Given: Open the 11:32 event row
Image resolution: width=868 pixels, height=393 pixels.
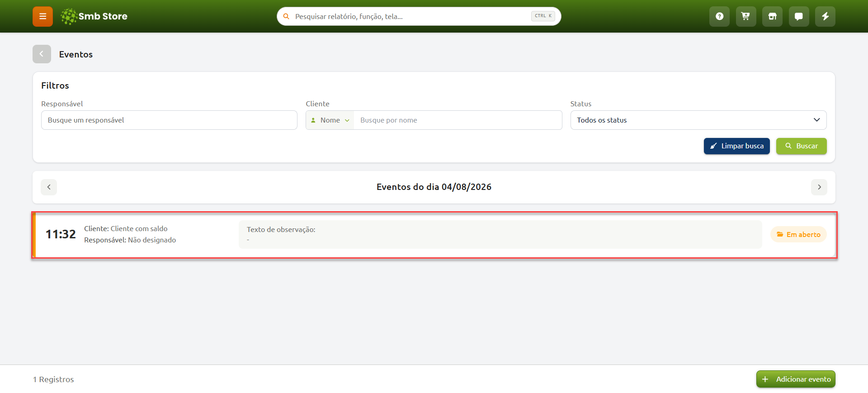Looking at the screenshot, I should (434, 235).
